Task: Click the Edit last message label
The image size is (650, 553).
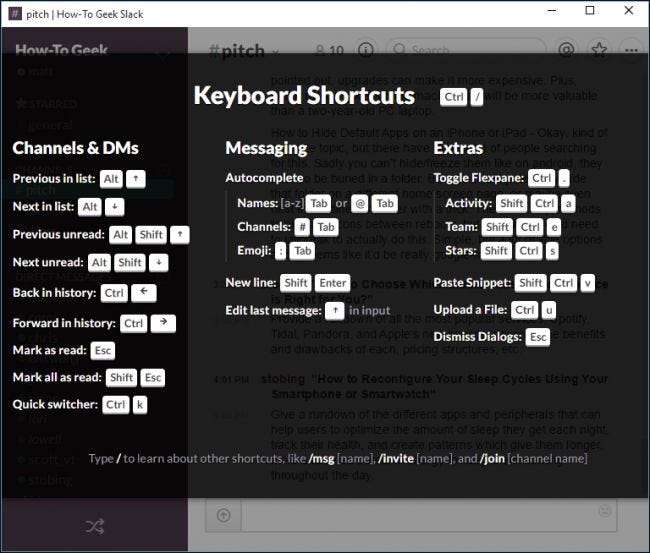Action: click(x=274, y=310)
